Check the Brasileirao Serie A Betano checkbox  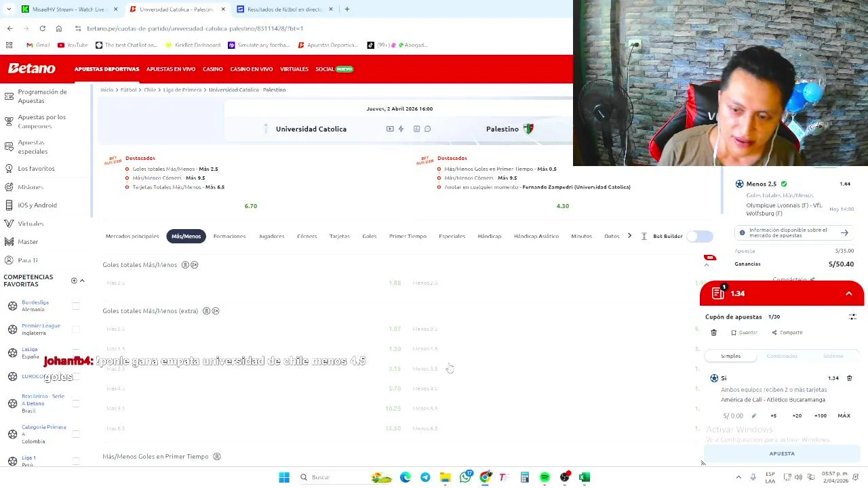click(x=76, y=403)
